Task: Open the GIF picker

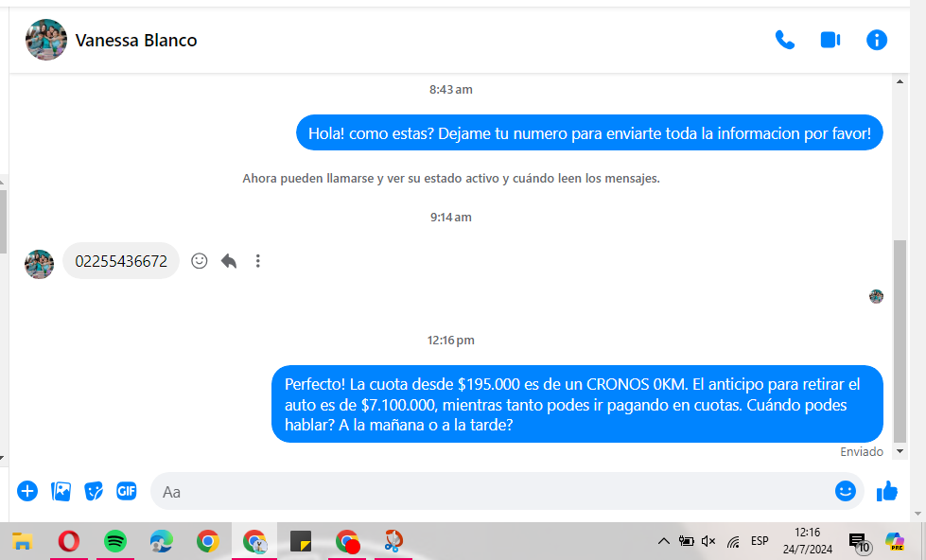Action: [127, 491]
